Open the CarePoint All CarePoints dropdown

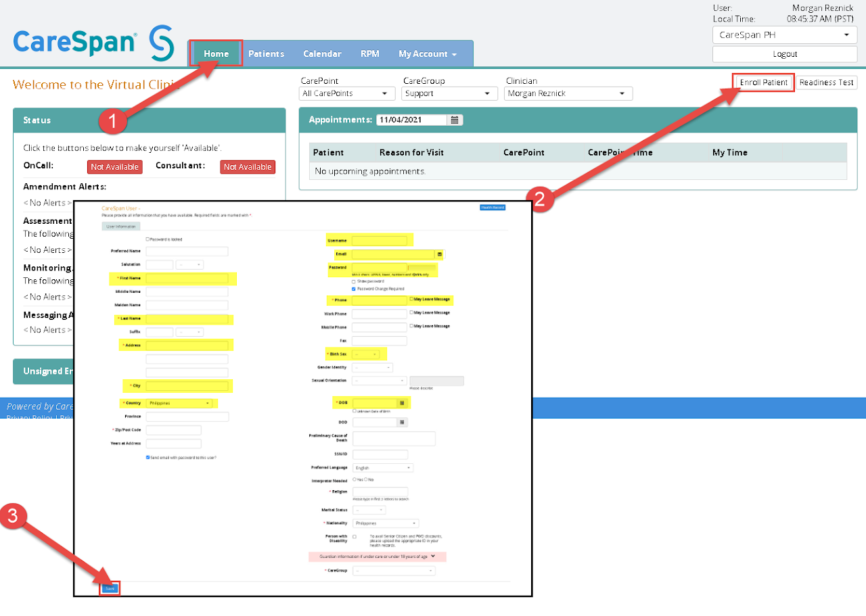(x=347, y=93)
